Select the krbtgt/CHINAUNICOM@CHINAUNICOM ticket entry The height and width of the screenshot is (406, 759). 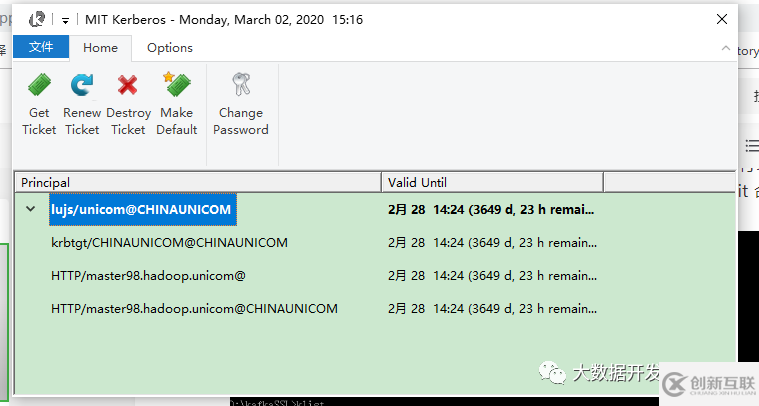169,242
